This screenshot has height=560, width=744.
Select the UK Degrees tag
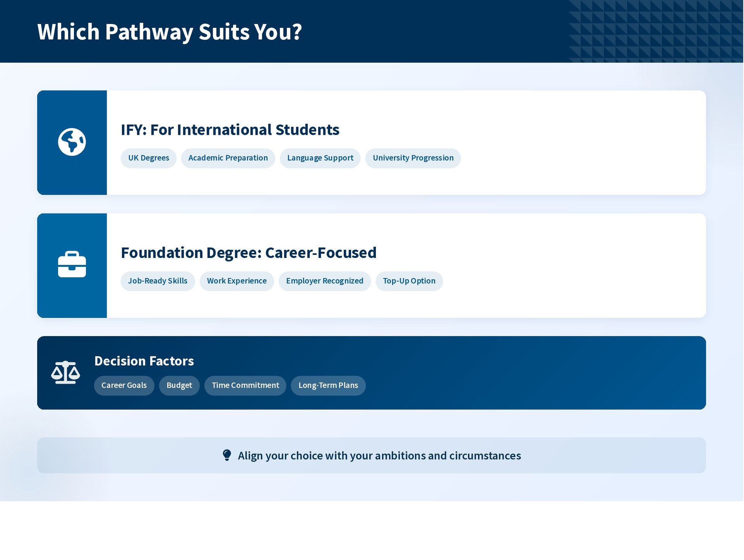pos(148,158)
